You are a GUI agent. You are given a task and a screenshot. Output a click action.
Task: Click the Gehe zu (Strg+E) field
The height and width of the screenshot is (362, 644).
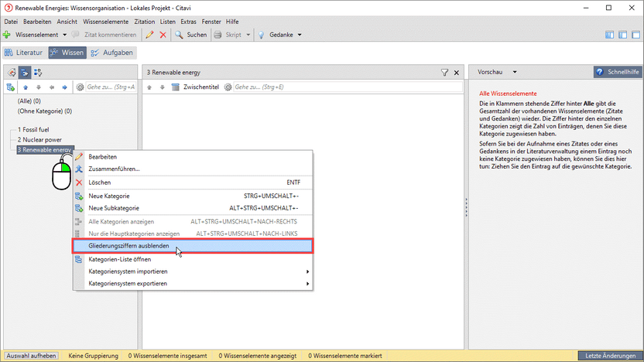pos(348,87)
